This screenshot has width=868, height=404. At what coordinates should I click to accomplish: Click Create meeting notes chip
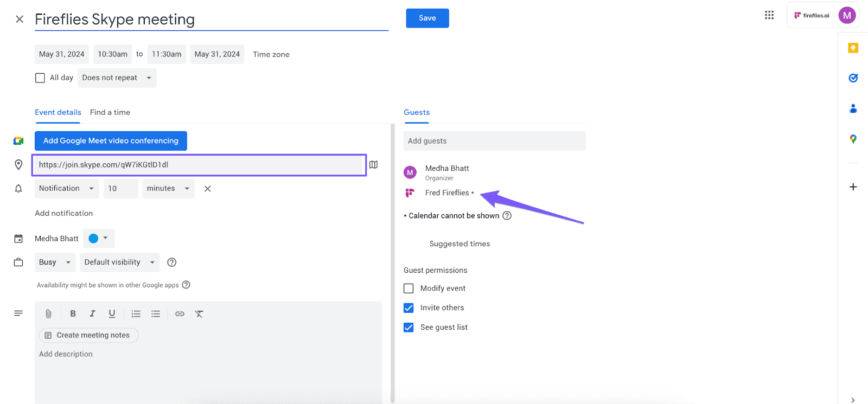(88, 335)
